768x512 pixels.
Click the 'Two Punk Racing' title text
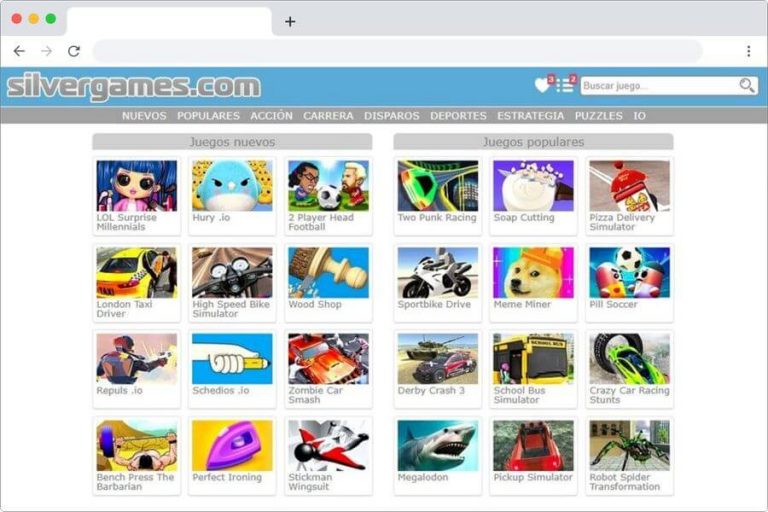(x=437, y=218)
